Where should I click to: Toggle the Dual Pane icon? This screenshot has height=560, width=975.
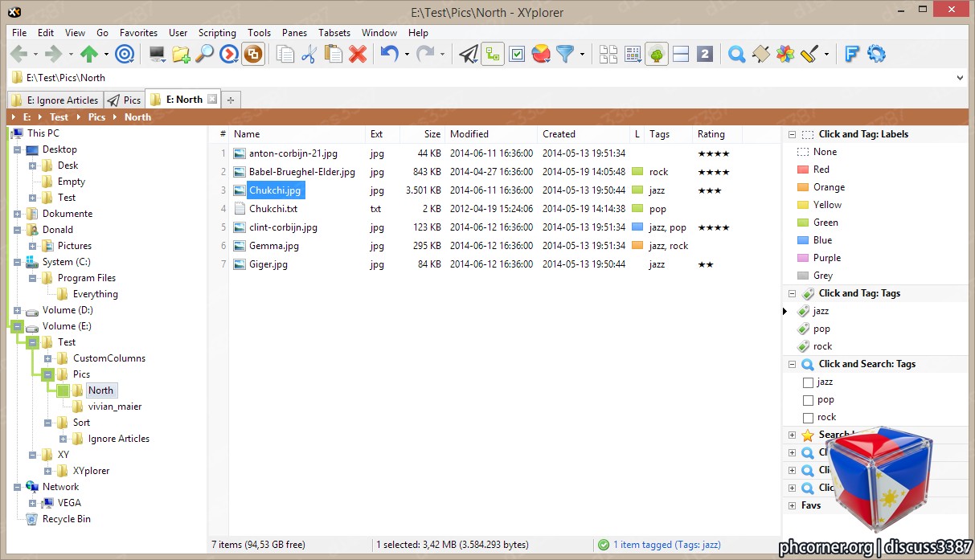[681, 54]
